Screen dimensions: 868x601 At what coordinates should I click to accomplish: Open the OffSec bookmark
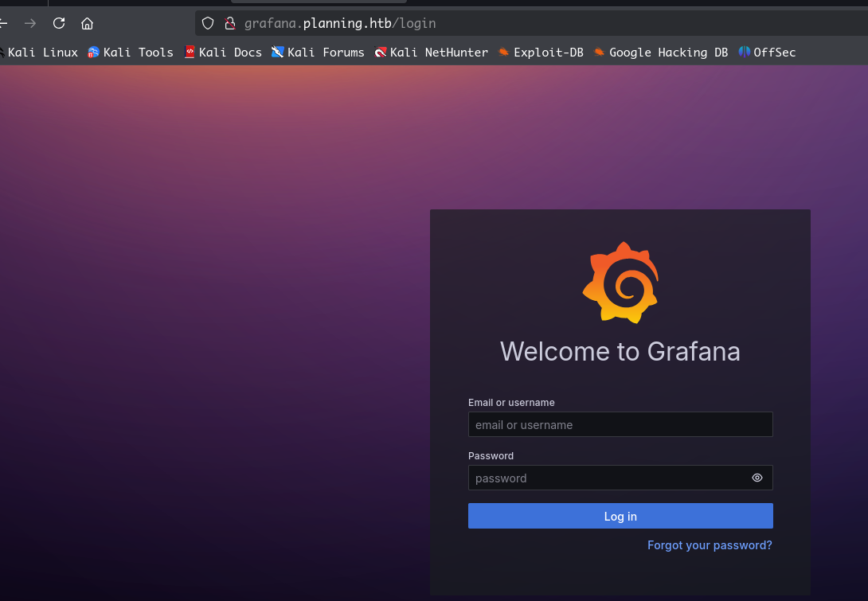click(x=767, y=53)
